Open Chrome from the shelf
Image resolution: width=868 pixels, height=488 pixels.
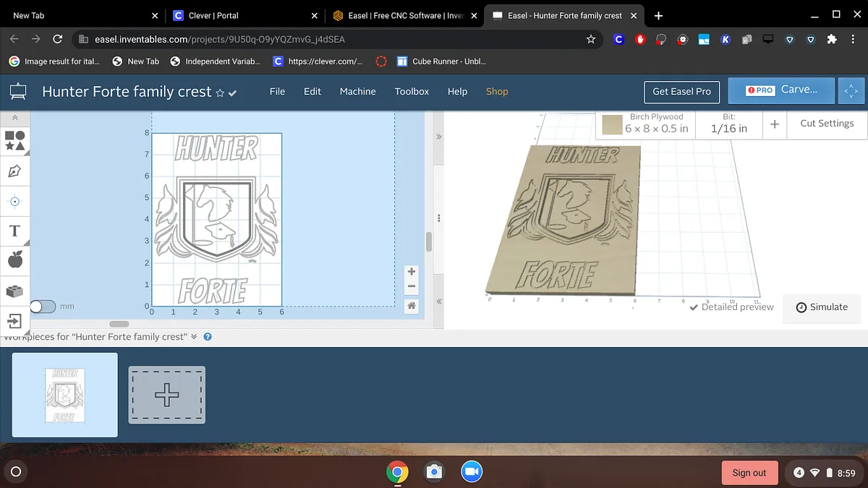point(397,472)
